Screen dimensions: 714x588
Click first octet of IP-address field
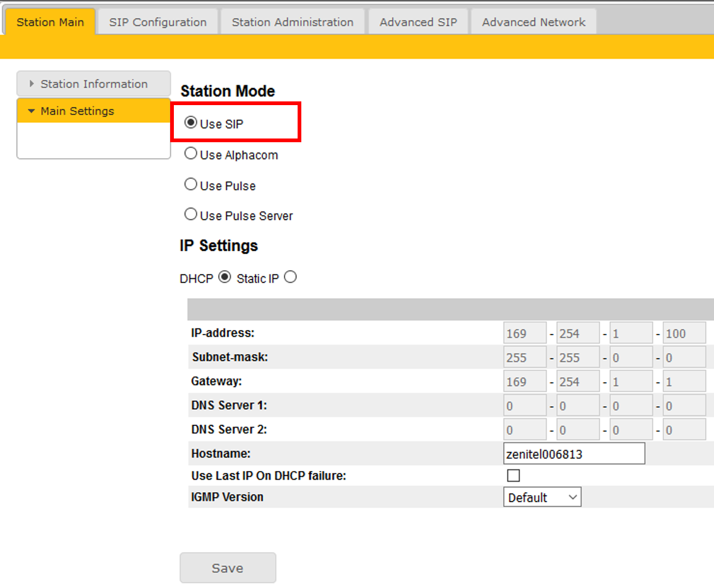click(525, 333)
